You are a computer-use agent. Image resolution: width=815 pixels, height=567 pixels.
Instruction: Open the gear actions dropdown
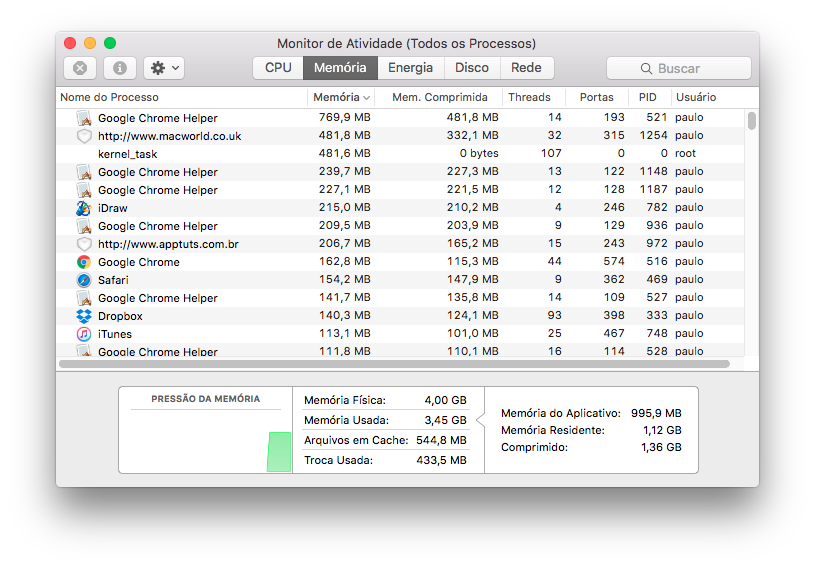pyautogui.click(x=164, y=68)
